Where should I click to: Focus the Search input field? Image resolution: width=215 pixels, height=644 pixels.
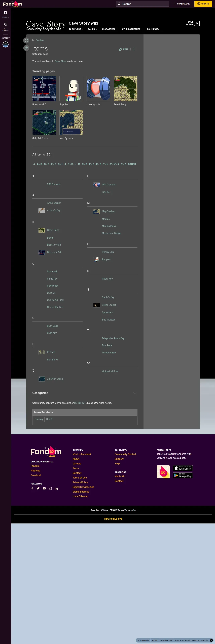pos(142,4)
